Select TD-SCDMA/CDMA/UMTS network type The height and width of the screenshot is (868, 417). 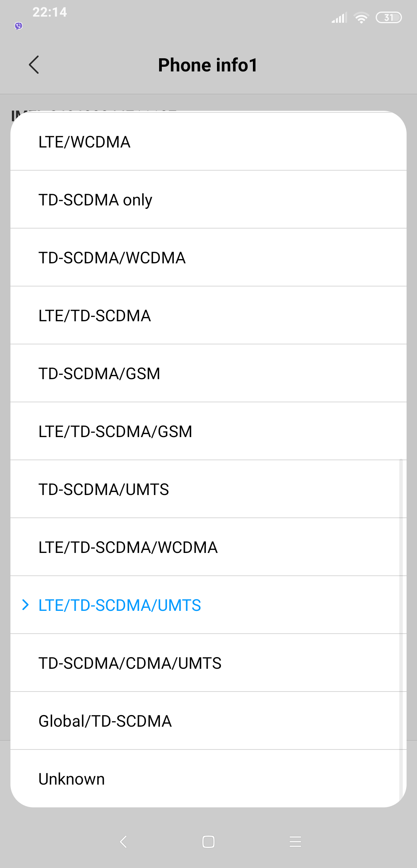208,663
